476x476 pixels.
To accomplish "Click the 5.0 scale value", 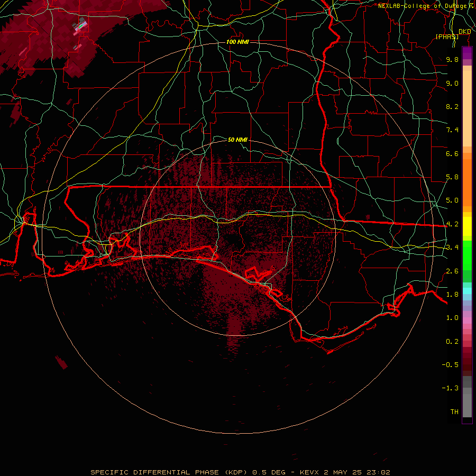I will [x=452, y=200].
